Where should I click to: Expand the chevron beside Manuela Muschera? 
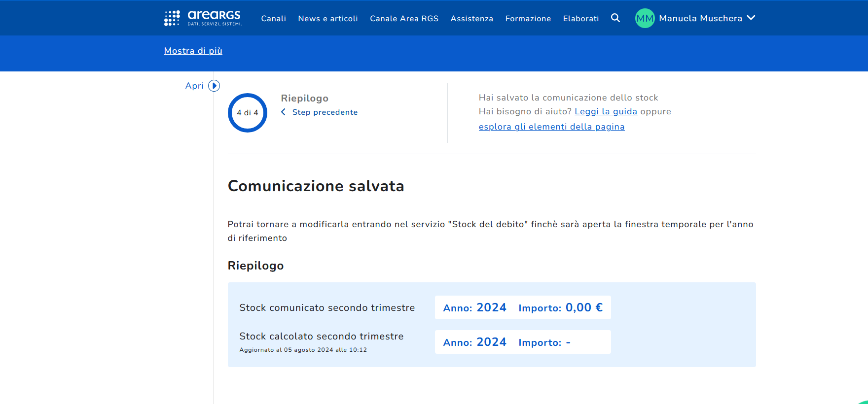pyautogui.click(x=751, y=18)
